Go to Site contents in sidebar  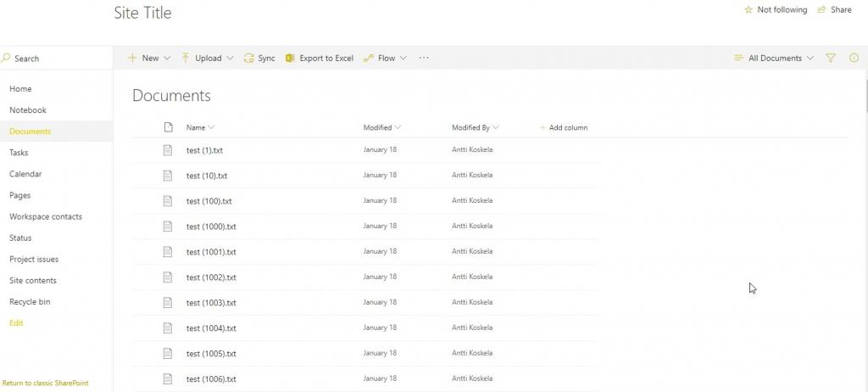point(33,281)
